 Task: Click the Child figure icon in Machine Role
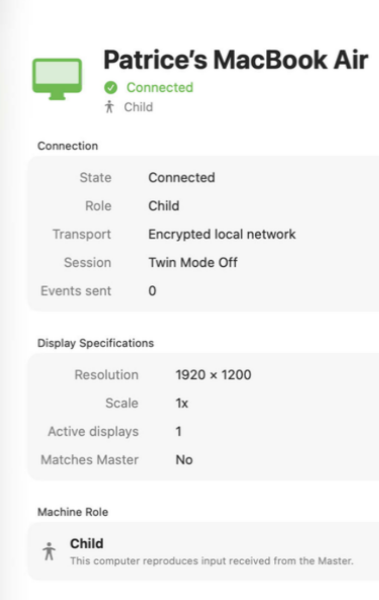pos(49,551)
